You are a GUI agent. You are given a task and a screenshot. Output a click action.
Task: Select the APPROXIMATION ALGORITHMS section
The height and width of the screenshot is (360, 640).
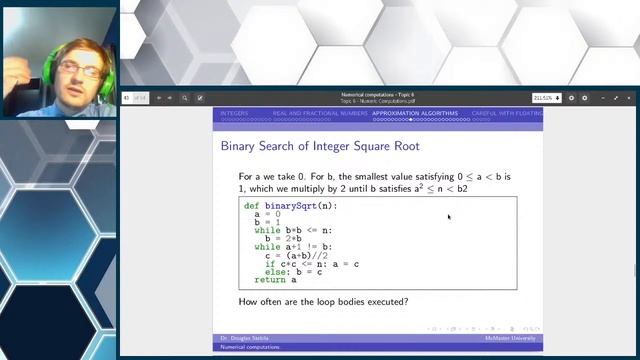pyautogui.click(x=415, y=113)
